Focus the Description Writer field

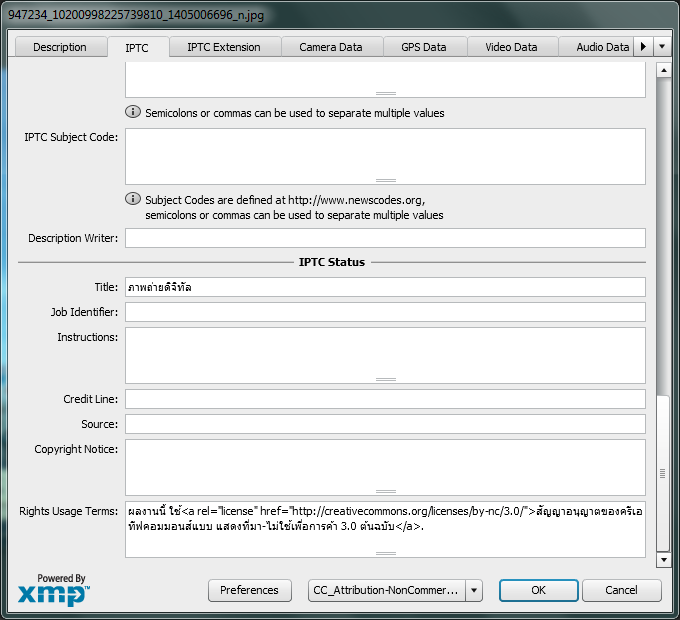tap(385, 238)
